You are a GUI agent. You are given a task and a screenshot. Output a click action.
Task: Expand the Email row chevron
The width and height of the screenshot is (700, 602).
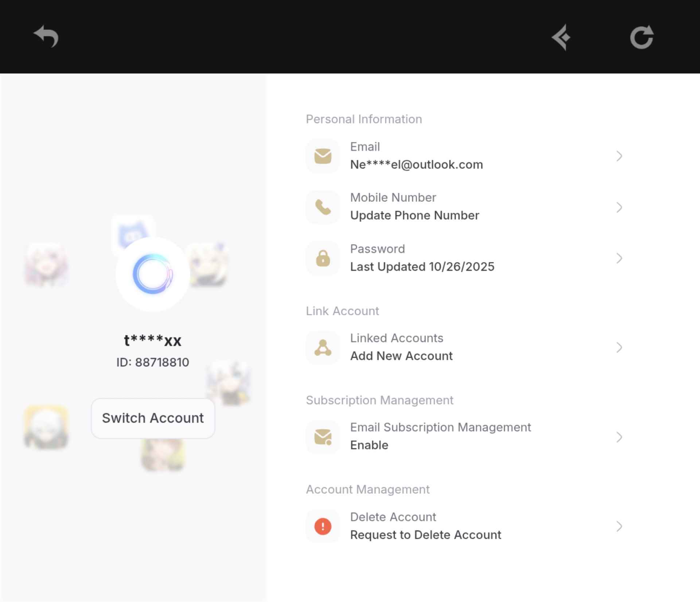coord(619,156)
